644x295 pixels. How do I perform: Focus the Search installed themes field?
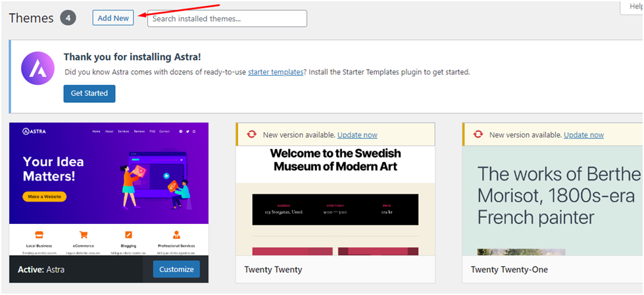227,18
